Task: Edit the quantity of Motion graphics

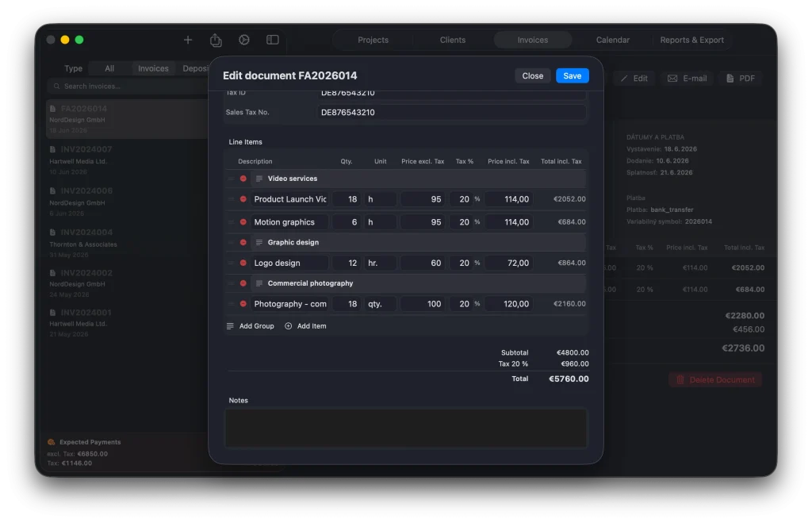Action: click(347, 222)
